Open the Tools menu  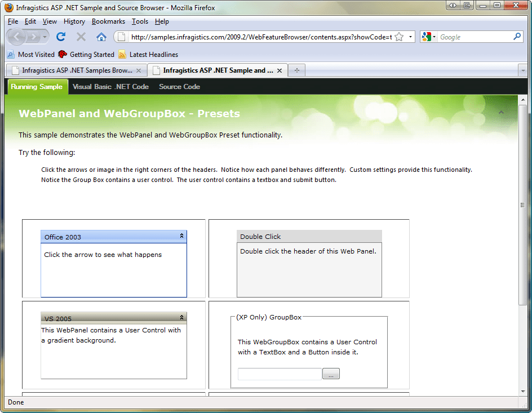(140, 21)
